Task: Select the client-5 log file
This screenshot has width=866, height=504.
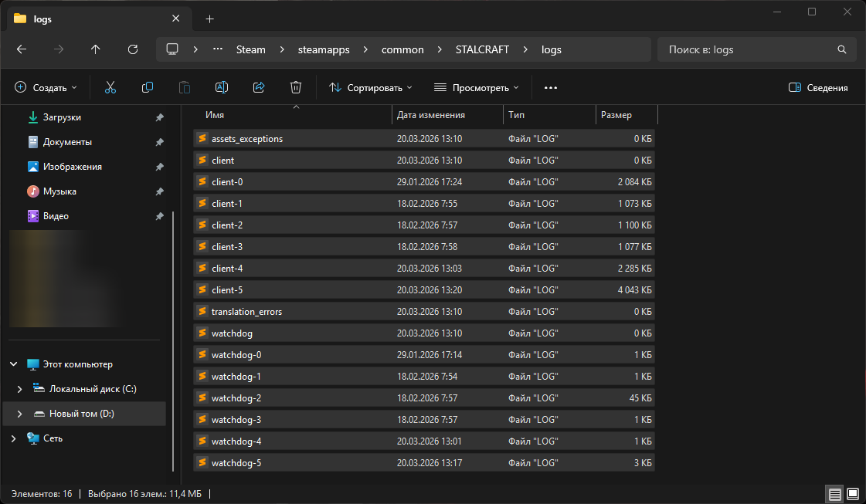Action: click(227, 290)
